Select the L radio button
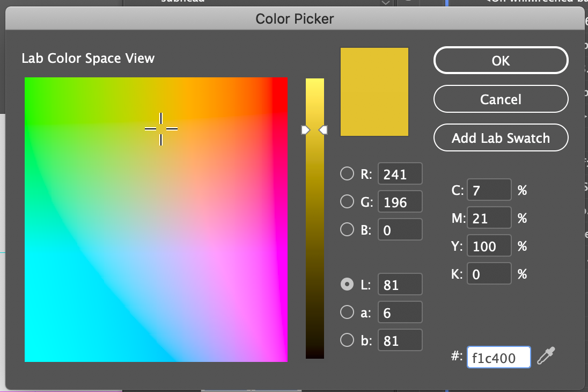588x392 pixels. coord(347,284)
